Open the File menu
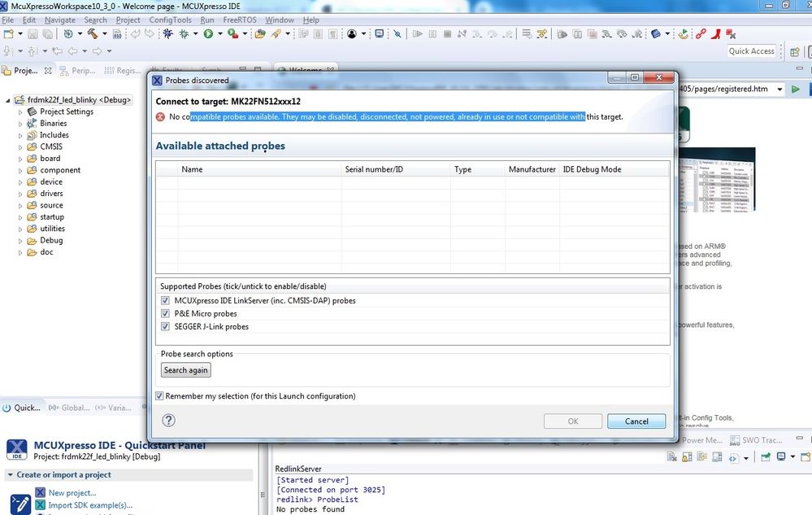The image size is (812, 515). [8, 20]
